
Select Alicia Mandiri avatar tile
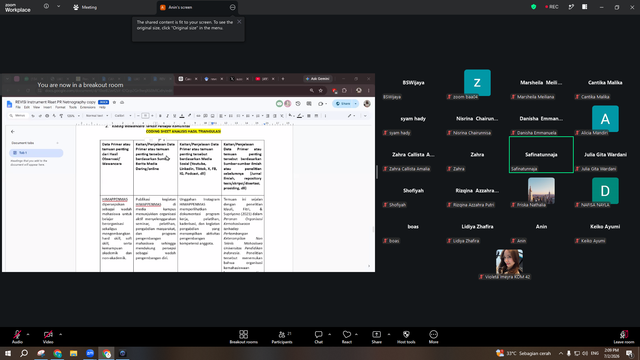tap(605, 119)
